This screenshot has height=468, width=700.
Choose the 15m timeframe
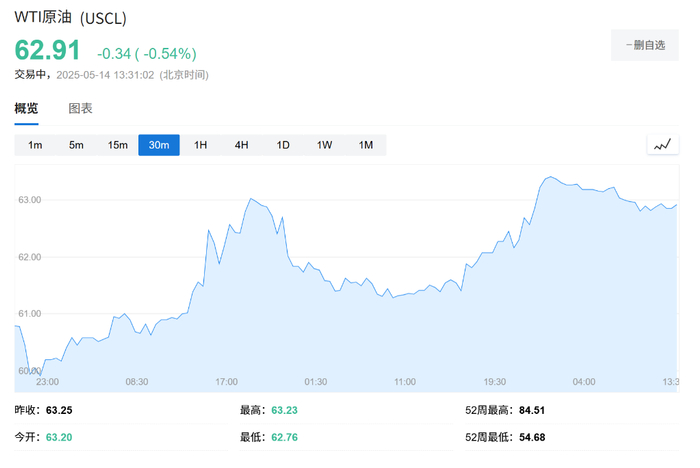point(118,145)
